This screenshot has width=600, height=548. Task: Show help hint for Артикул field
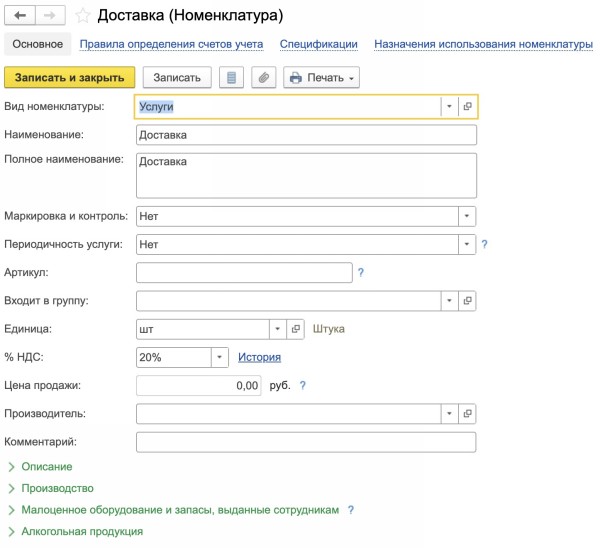pos(361,272)
